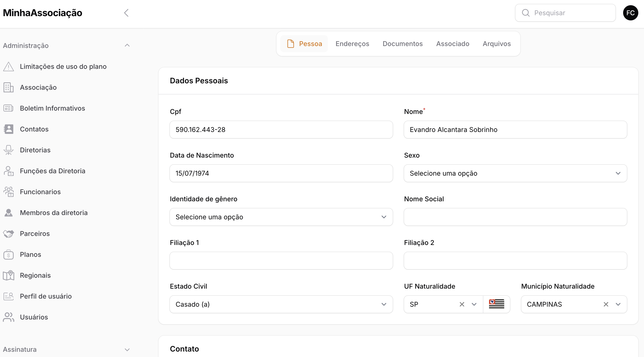Image resolution: width=644 pixels, height=357 pixels.
Task: Collapse the Administração section
Action: pyautogui.click(x=127, y=46)
